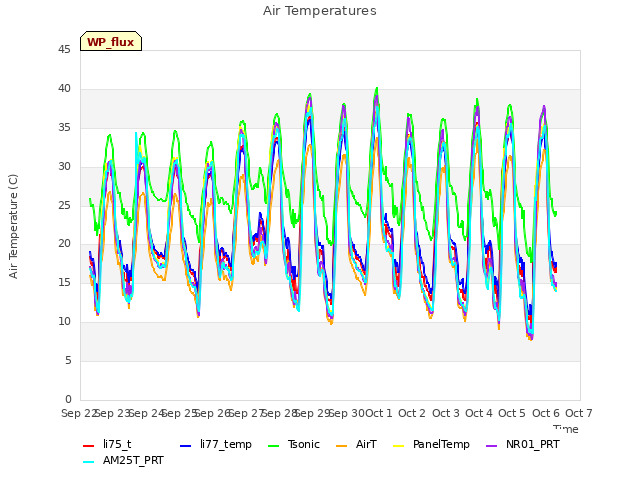Click the cyan AM25T_PRT legend color marker
Screen dimensions: 640x480
pyautogui.click(x=89, y=462)
